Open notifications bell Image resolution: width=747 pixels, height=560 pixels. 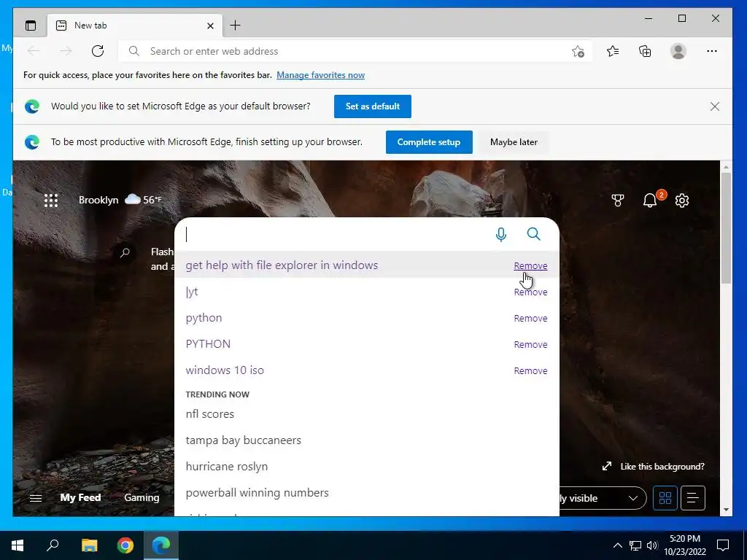click(650, 200)
